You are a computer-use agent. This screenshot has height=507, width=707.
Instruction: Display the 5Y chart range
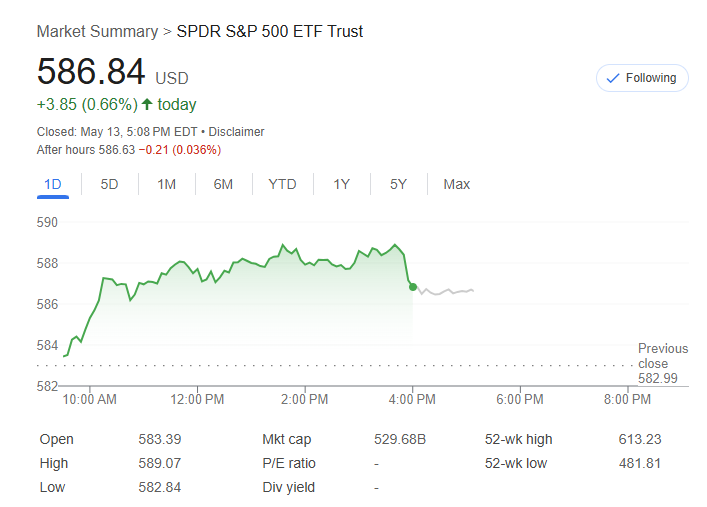tap(398, 184)
